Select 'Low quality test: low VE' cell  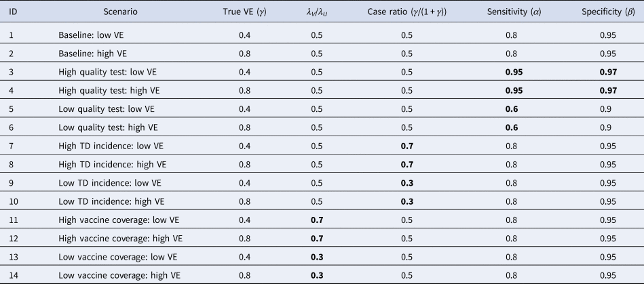coord(105,108)
